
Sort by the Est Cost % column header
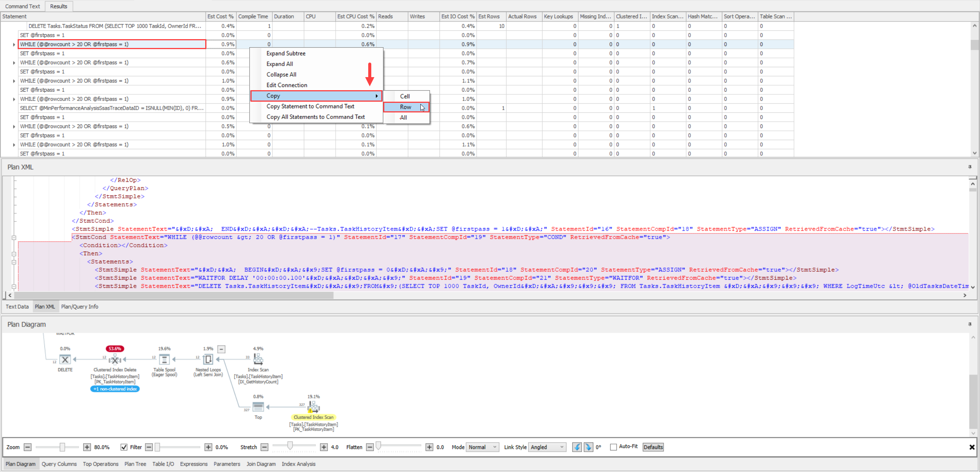(221, 17)
